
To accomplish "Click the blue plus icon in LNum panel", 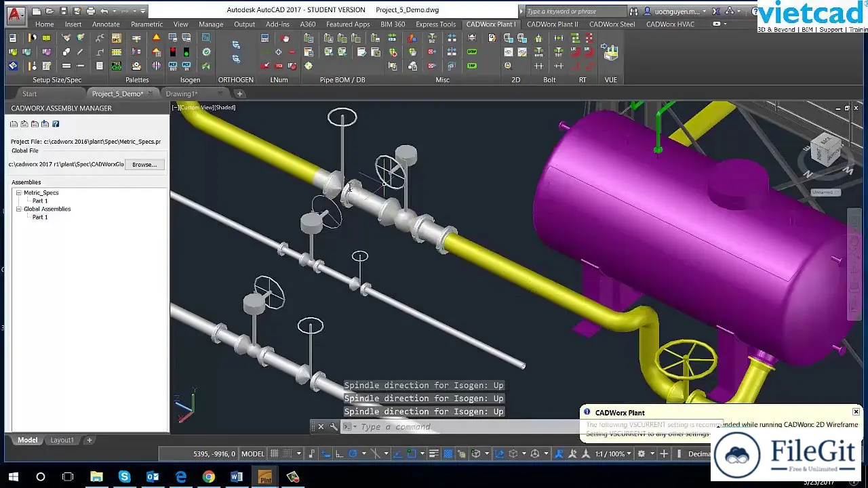I will [x=278, y=52].
